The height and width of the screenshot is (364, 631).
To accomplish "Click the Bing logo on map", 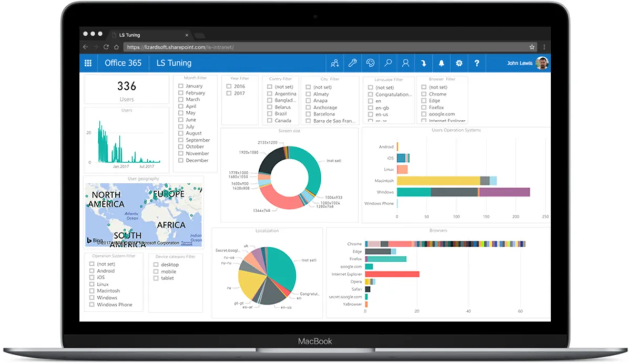I will [x=95, y=241].
